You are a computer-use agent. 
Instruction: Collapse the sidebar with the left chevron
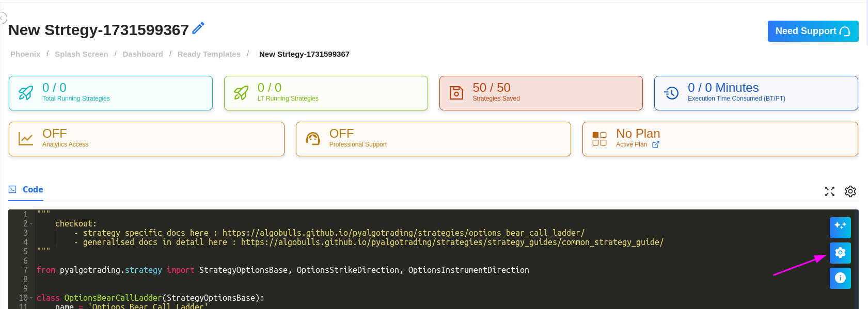(x=2, y=18)
